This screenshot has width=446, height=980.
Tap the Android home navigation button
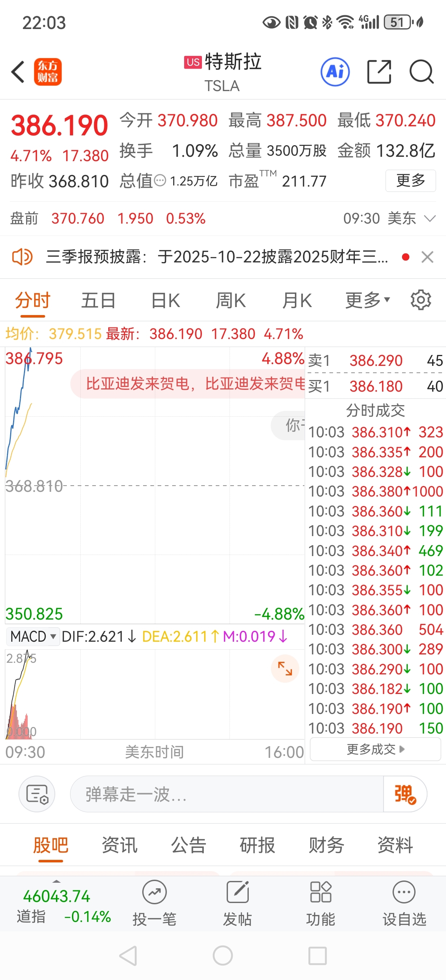(223, 955)
